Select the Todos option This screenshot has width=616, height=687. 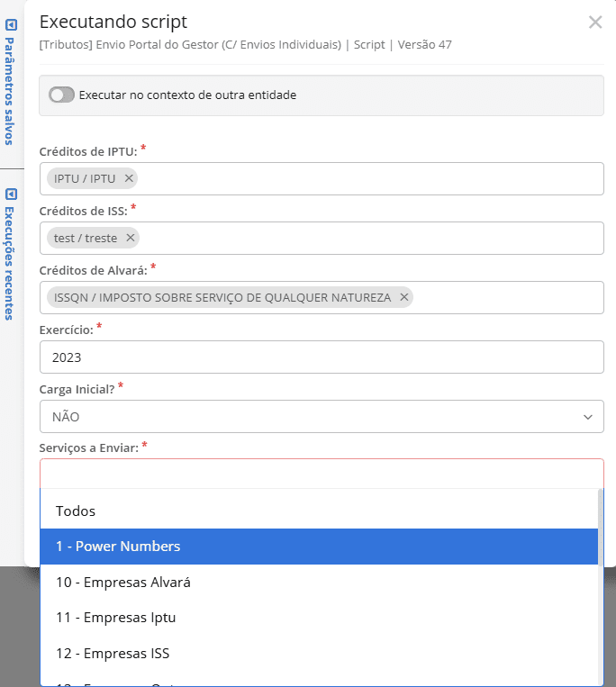[x=76, y=511]
